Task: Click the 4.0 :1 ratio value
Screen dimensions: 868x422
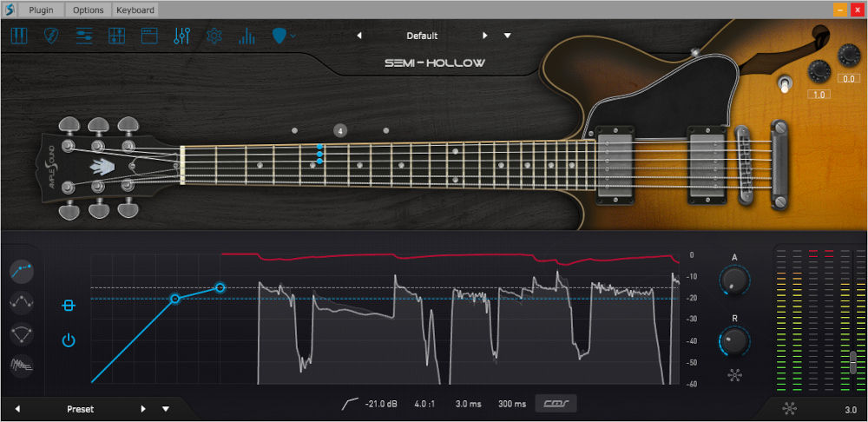Action: point(424,405)
